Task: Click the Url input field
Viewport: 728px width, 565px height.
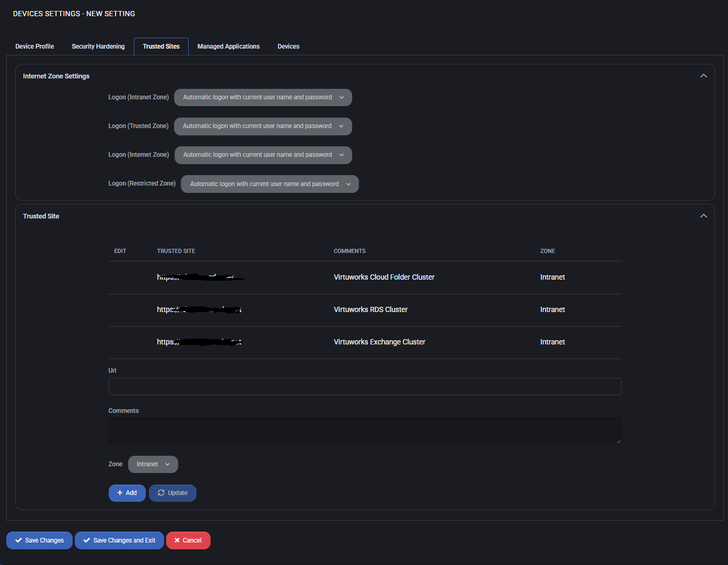Action: coord(365,387)
